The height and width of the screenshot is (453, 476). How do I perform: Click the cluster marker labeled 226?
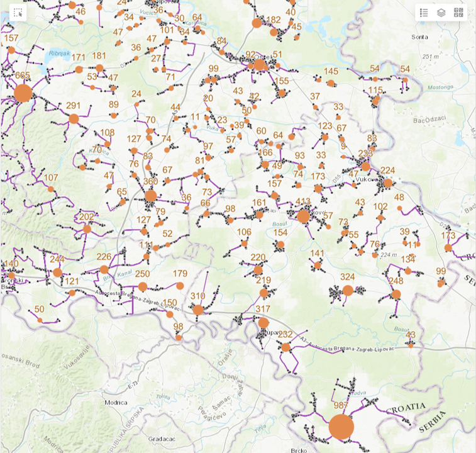[x=104, y=270]
